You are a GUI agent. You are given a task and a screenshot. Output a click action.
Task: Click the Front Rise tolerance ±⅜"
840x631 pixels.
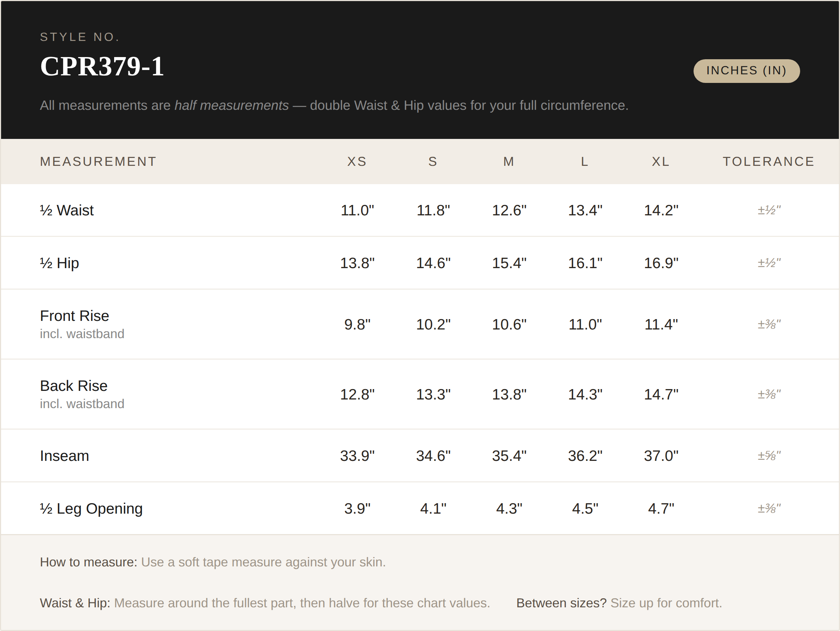click(x=769, y=324)
